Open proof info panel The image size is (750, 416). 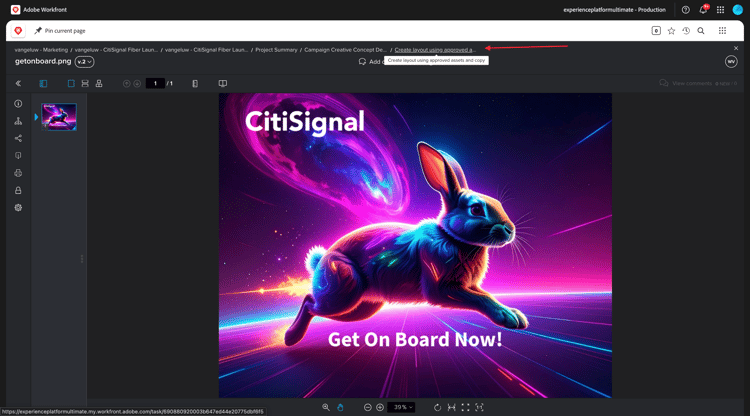point(18,103)
